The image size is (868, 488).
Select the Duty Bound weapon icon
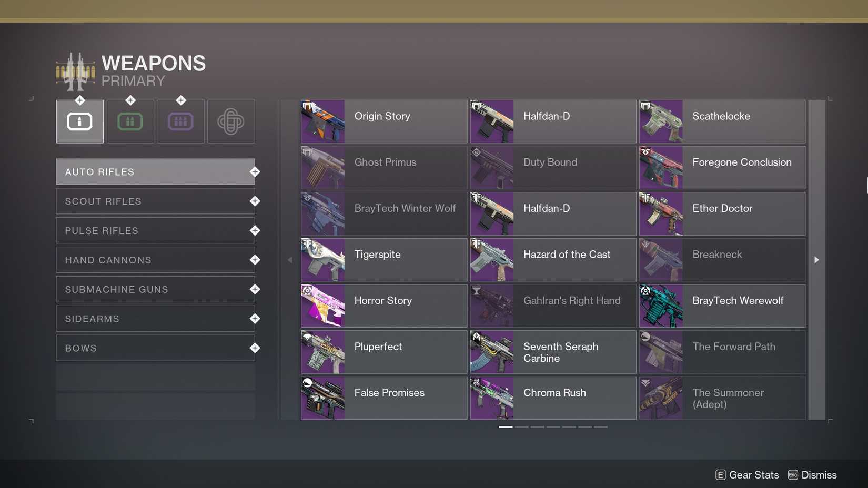[x=492, y=168]
